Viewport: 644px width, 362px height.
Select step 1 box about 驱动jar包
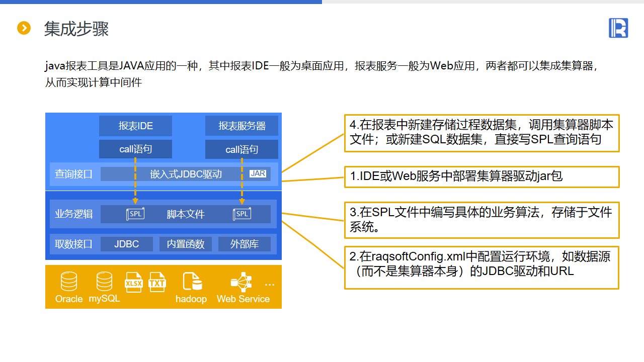click(481, 177)
